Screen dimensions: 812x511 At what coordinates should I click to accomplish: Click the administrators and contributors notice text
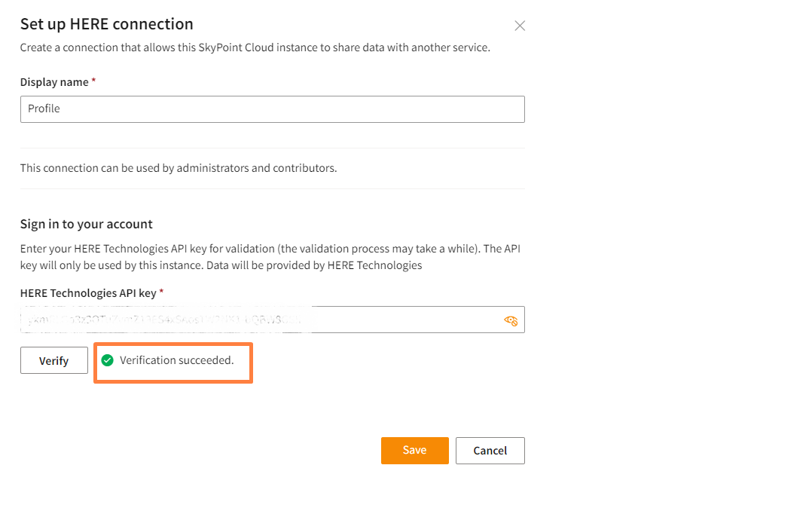pos(179,168)
